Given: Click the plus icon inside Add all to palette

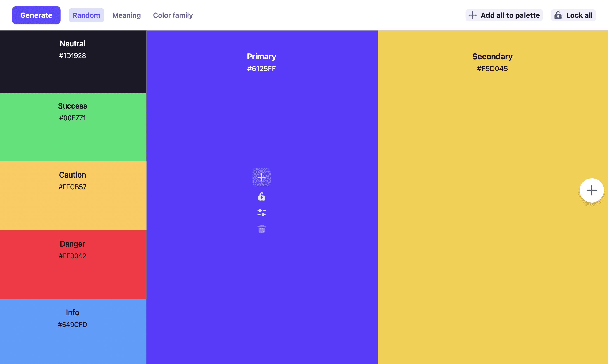Looking at the screenshot, I should pyautogui.click(x=473, y=15).
